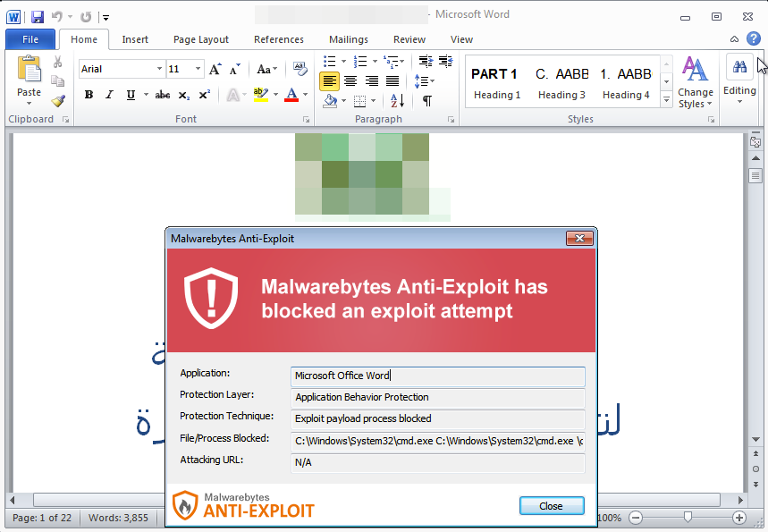Click the Sort A-Z icon
768x532 pixels.
point(397,101)
